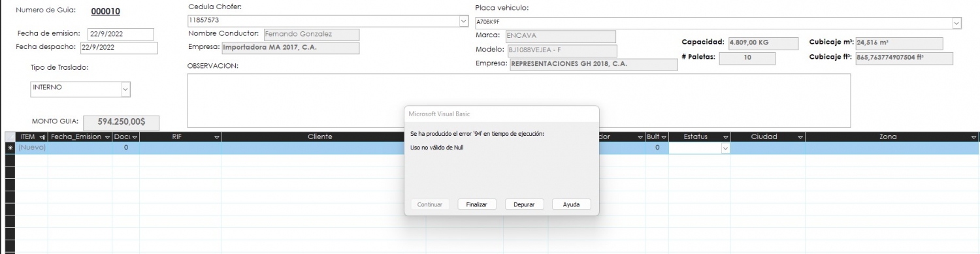Select the new-record asterisk row selector
The width and height of the screenshot is (980, 254).
pos(10,148)
